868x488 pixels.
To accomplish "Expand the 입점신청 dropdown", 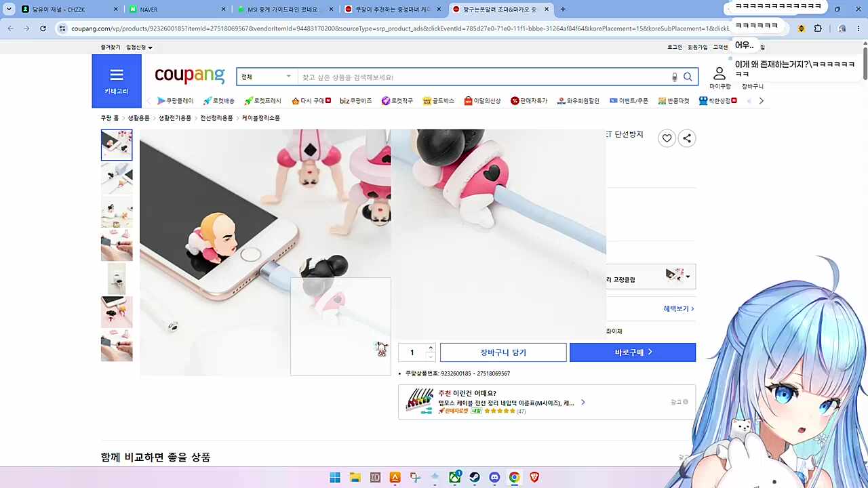I will pyautogui.click(x=139, y=47).
